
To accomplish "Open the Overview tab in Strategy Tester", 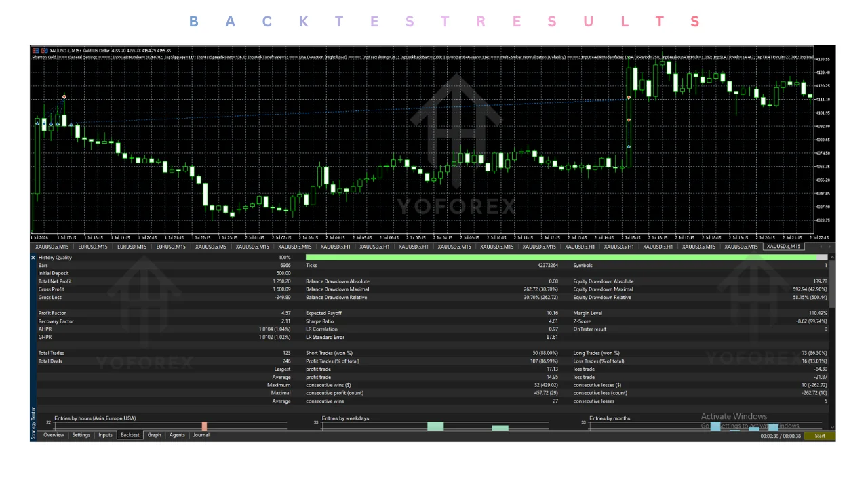I will click(x=54, y=435).
